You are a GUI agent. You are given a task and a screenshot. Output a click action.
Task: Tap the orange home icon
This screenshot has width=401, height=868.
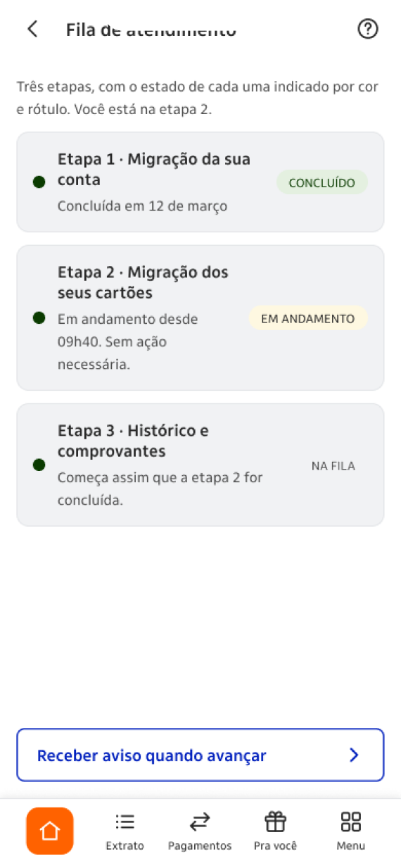pos(50,831)
